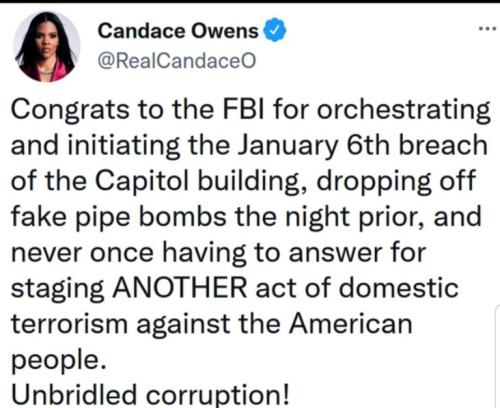Viewport: 500px width, 408px height.
Task: Click the @RealCandaceO handle
Action: pyautogui.click(x=177, y=61)
